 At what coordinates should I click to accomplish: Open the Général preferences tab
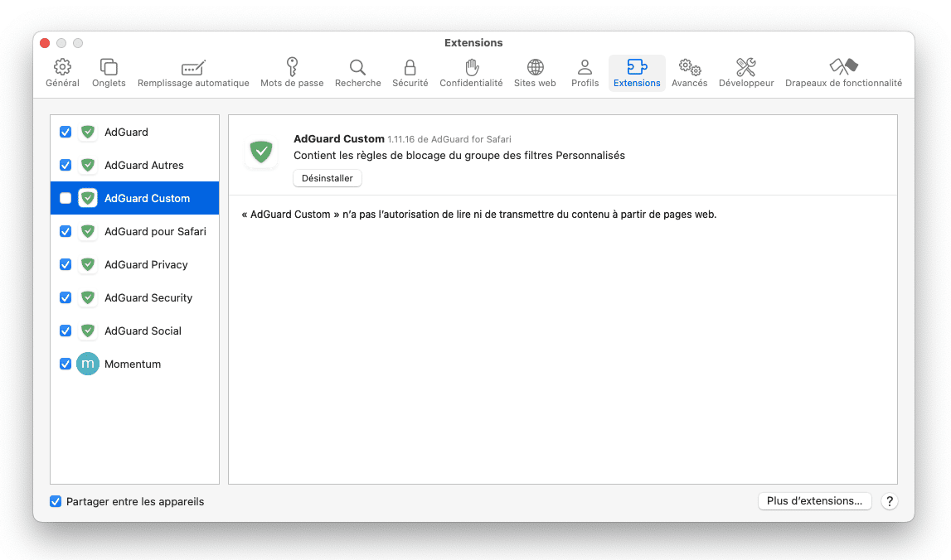(62, 74)
